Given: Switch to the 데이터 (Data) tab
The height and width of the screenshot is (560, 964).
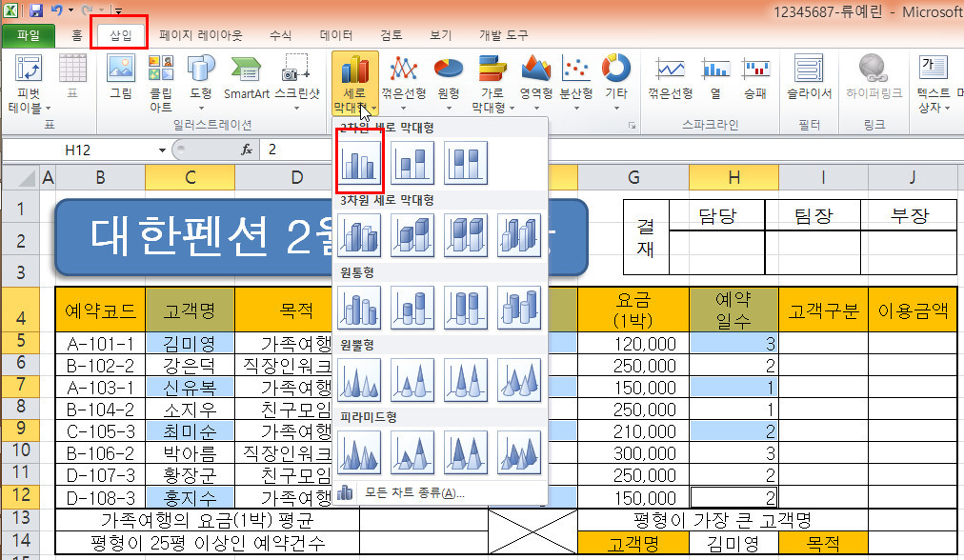Looking at the screenshot, I should 336,35.
